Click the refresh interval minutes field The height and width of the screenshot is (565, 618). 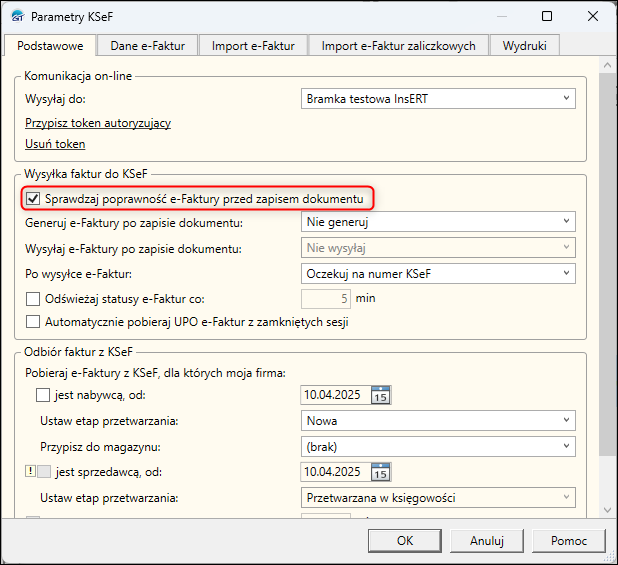click(x=326, y=298)
